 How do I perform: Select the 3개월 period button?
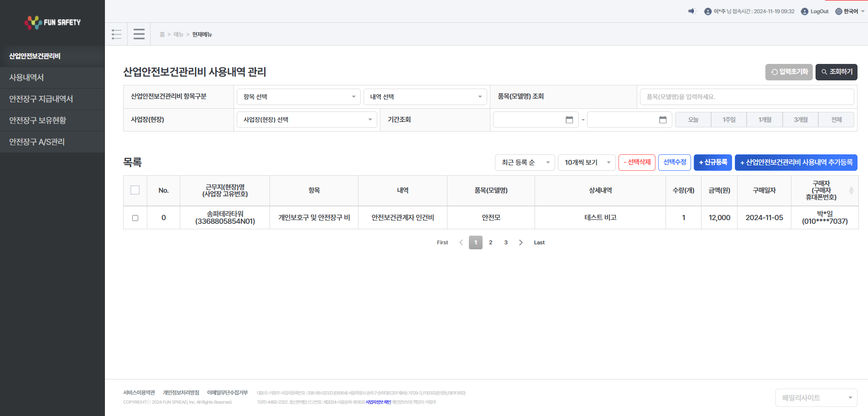pos(800,120)
